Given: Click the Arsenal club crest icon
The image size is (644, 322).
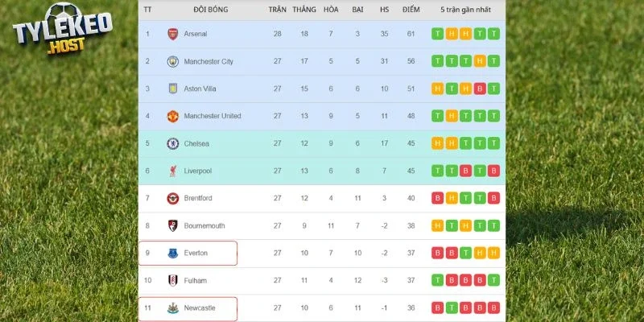Looking at the screenshot, I should pos(172,34).
